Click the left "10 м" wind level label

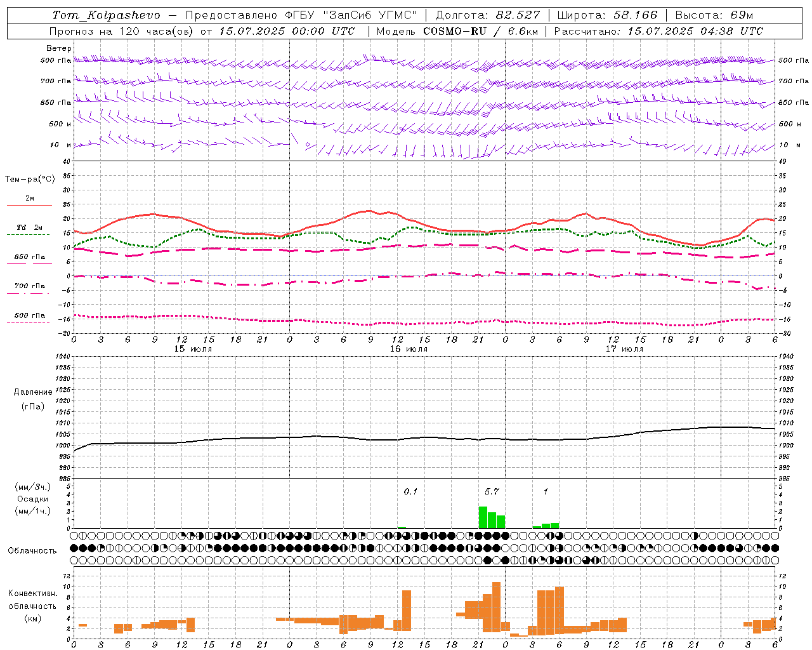(61, 145)
